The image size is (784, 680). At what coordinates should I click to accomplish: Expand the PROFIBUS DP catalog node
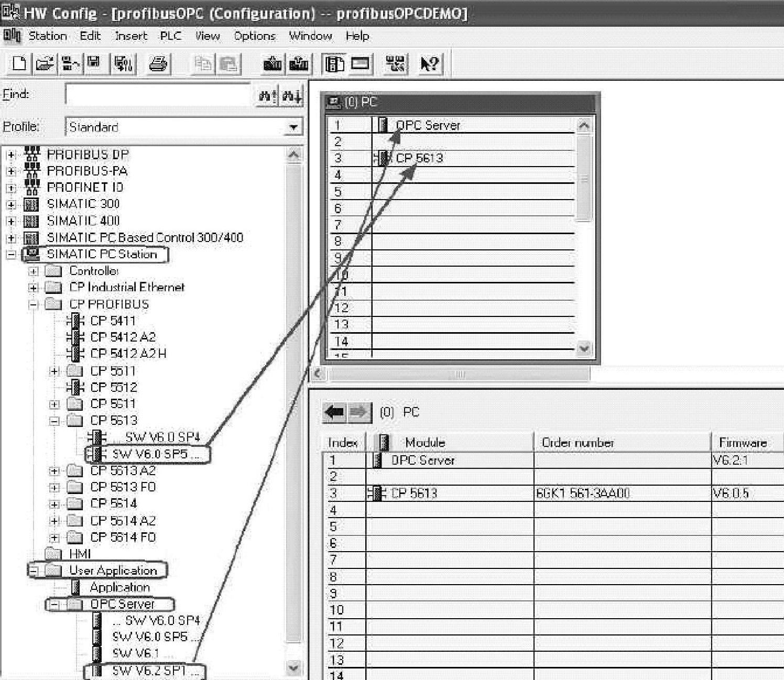click(x=12, y=155)
